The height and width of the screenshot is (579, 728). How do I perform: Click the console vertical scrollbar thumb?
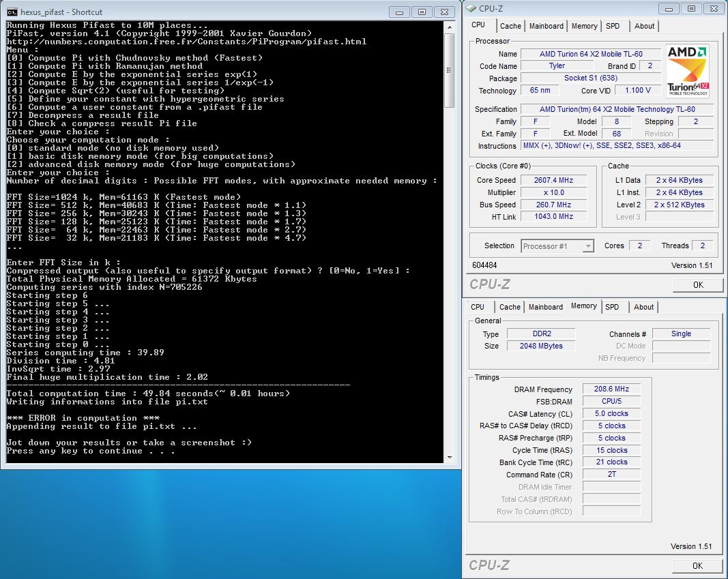[449, 70]
